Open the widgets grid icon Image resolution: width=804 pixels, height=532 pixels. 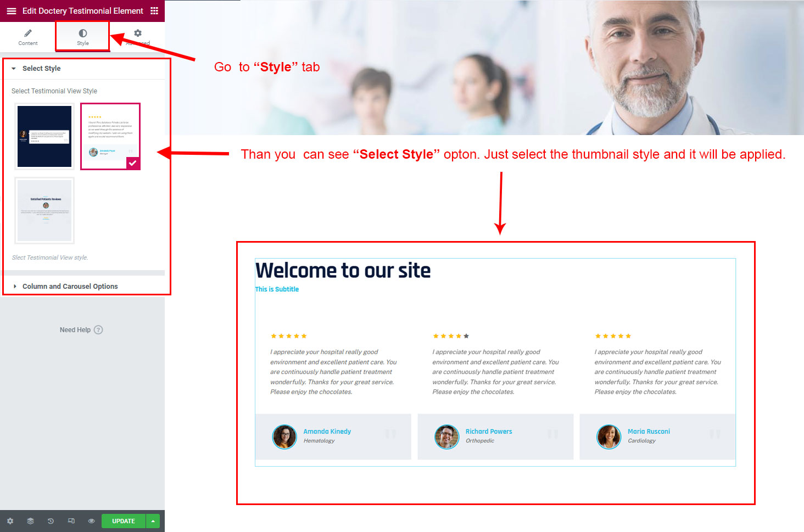154,11
